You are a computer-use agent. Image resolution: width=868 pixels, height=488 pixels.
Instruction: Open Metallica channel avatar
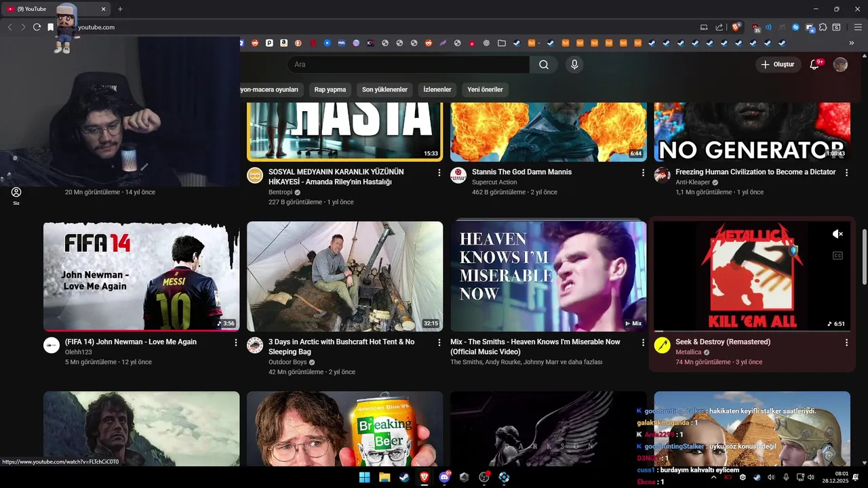(662, 345)
